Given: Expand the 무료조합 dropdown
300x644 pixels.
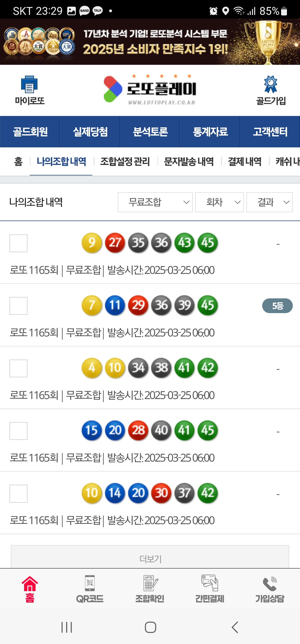Looking at the screenshot, I should (x=155, y=202).
